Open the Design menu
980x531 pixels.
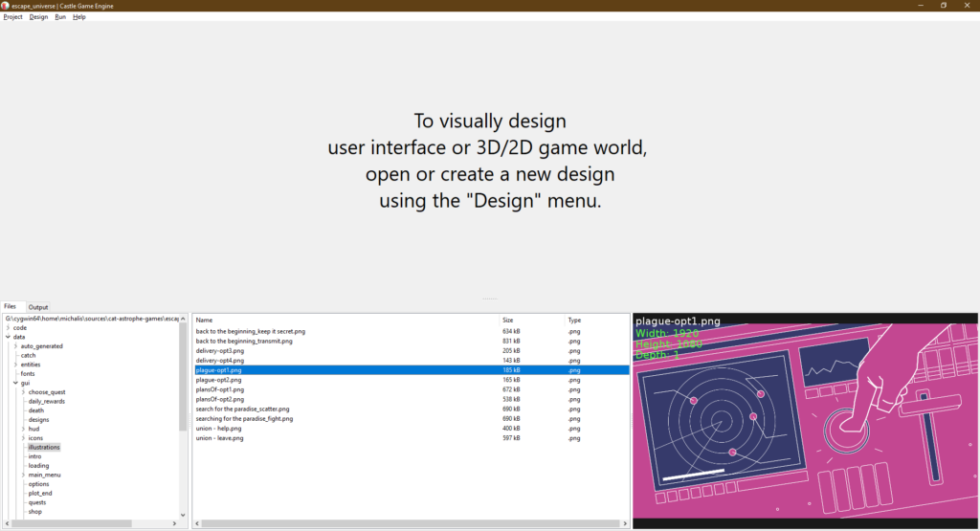tap(38, 17)
